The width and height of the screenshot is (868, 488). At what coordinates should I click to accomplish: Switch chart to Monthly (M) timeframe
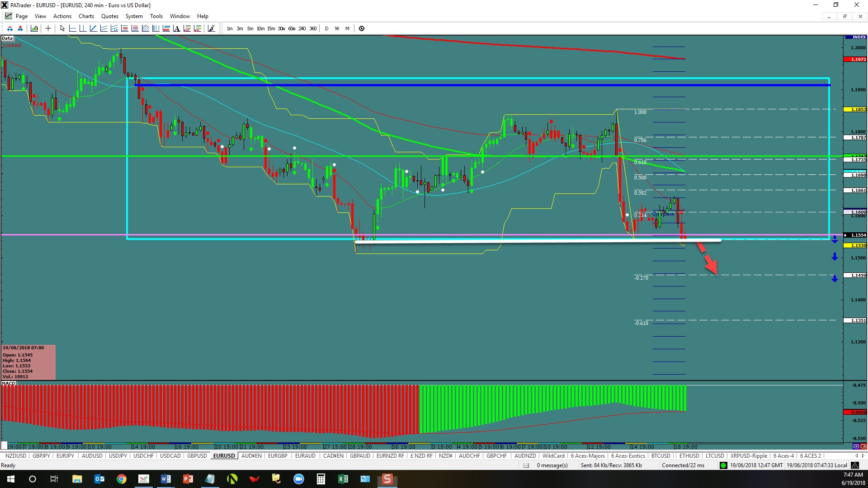click(x=347, y=28)
